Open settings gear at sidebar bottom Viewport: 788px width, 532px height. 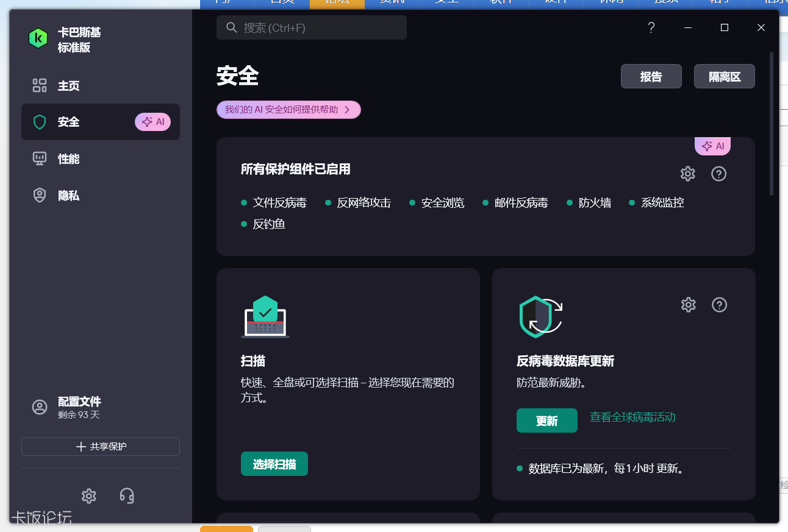89,496
